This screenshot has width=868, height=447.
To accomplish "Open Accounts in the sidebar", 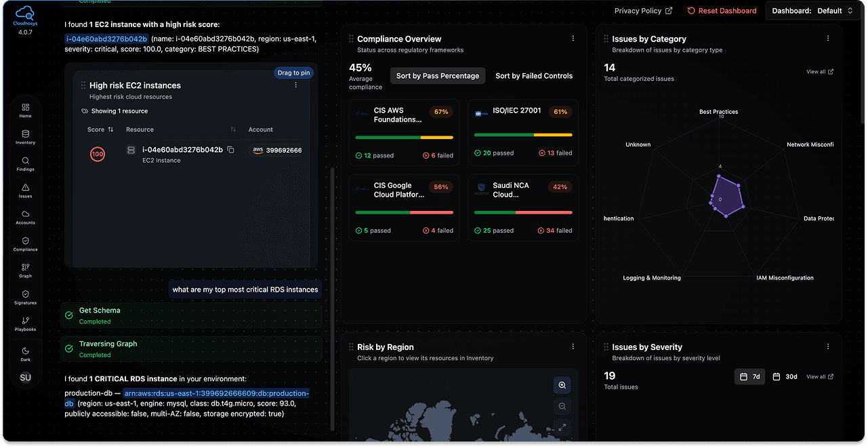I will point(25,218).
